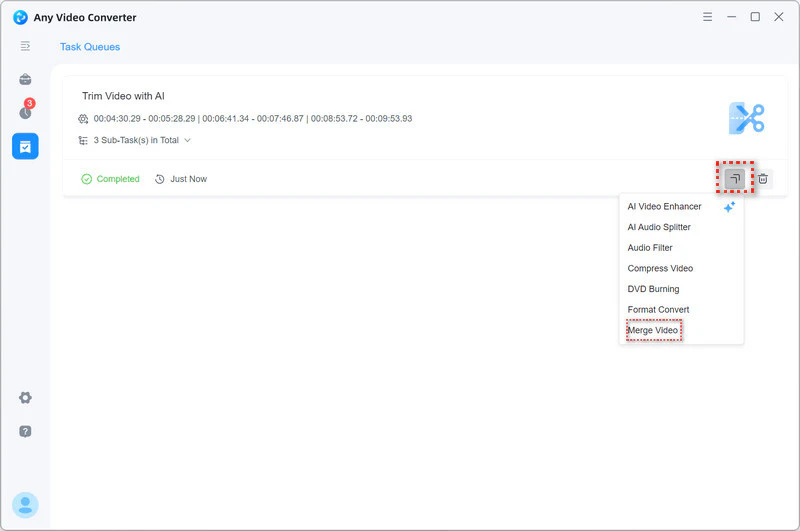Open the help question mark icon
800x531 pixels.
click(25, 432)
